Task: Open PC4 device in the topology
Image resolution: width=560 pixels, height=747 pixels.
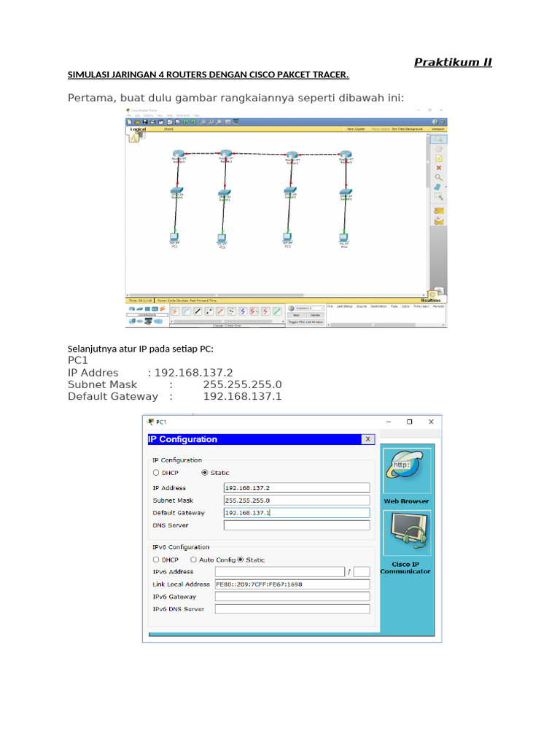Action: 343,237
